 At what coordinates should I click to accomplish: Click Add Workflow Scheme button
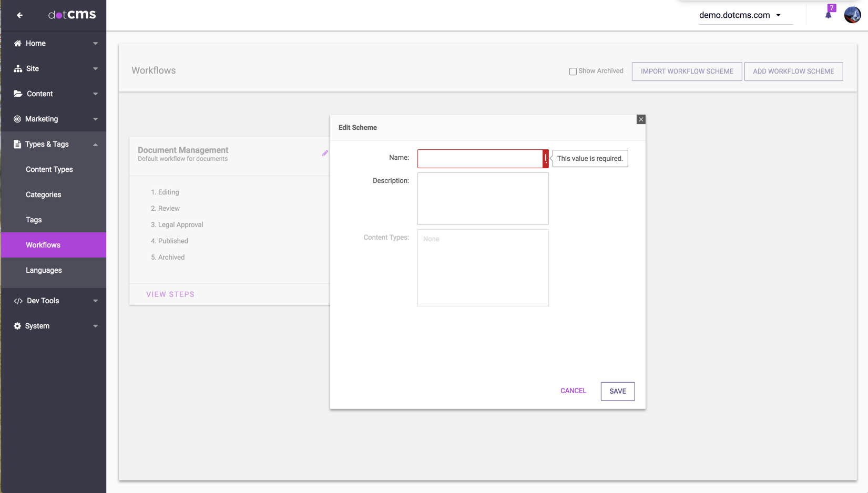pos(793,71)
